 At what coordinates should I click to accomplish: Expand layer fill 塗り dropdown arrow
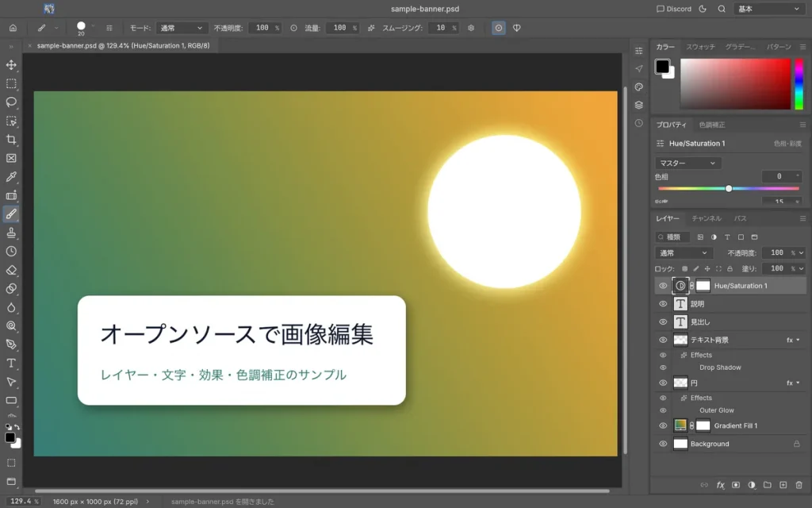click(801, 268)
